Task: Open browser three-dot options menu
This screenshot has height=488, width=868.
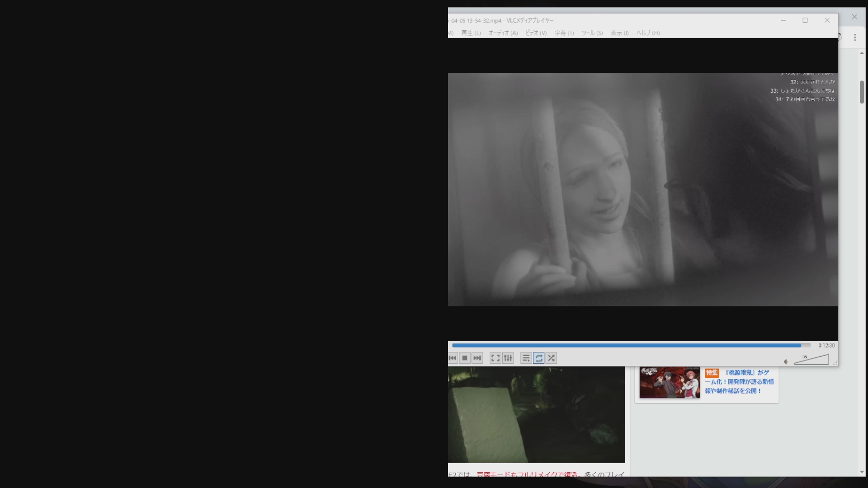Action: 855,38
